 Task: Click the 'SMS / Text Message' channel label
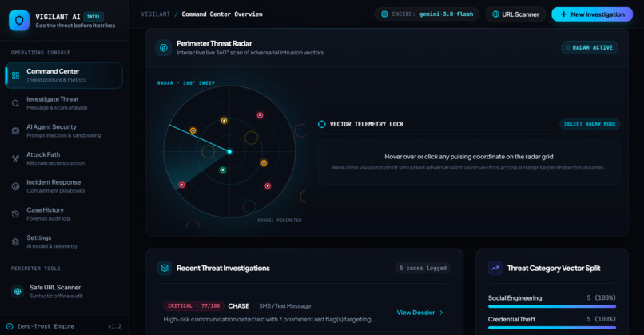click(284, 305)
